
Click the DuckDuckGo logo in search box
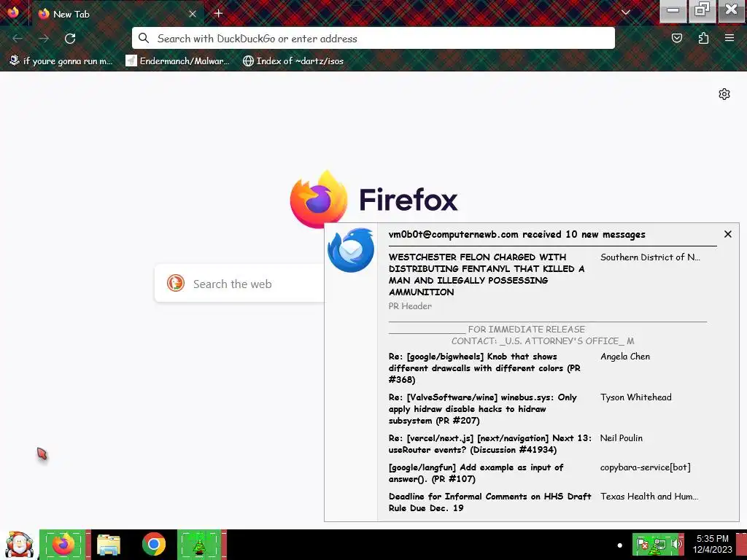(175, 284)
